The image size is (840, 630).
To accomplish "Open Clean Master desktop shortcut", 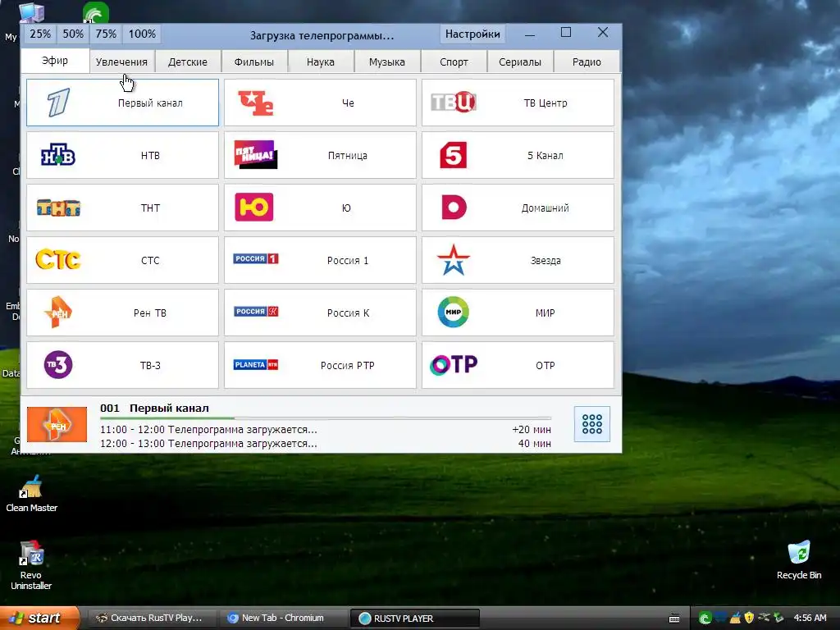I will [31, 494].
